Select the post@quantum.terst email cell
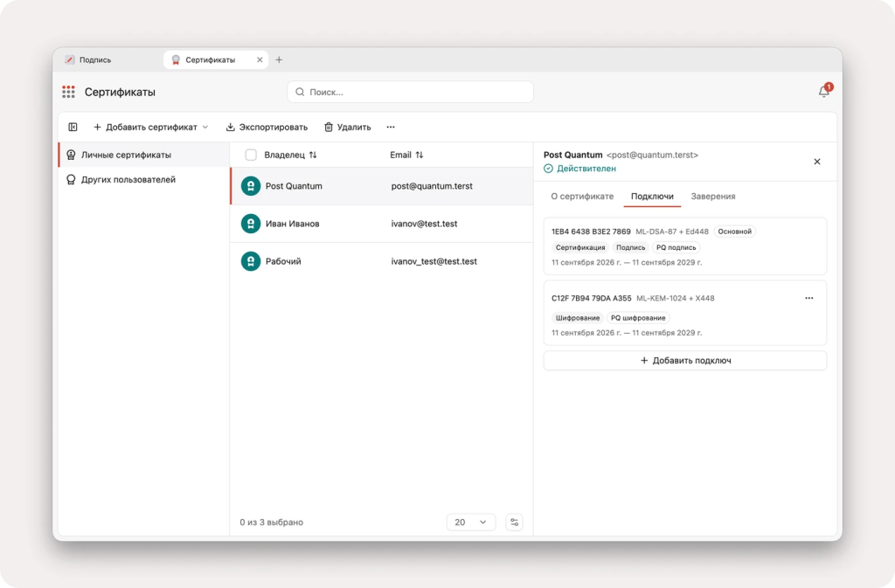 432,186
